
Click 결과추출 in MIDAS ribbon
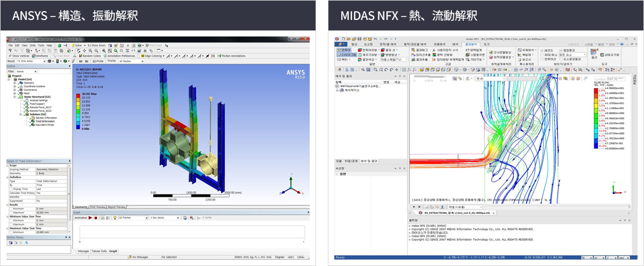click(x=420, y=60)
